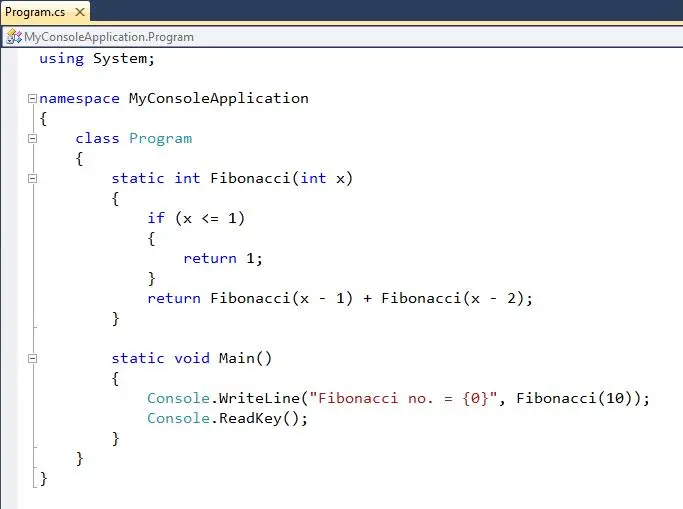683x509 pixels.
Task: Click 'Console' in the ReadKey line
Action: (x=179, y=418)
